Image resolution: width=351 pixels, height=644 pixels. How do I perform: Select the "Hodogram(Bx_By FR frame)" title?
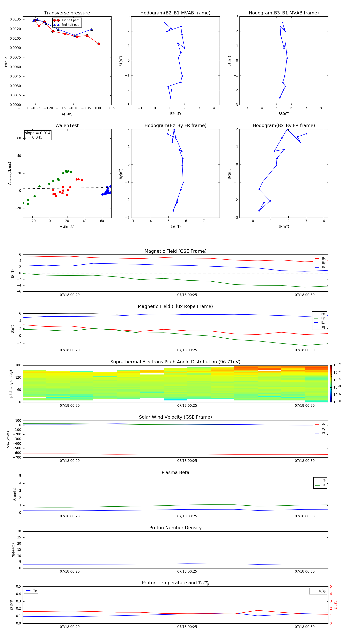coord(284,125)
